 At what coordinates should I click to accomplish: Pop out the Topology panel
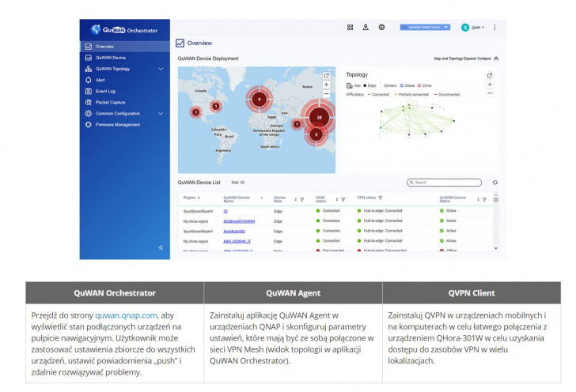tap(490, 75)
